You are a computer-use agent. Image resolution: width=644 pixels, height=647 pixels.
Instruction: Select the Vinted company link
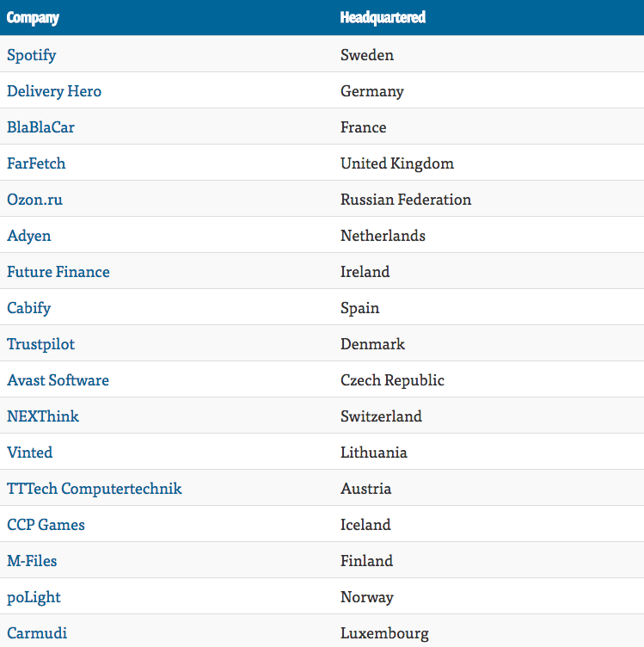click(29, 453)
